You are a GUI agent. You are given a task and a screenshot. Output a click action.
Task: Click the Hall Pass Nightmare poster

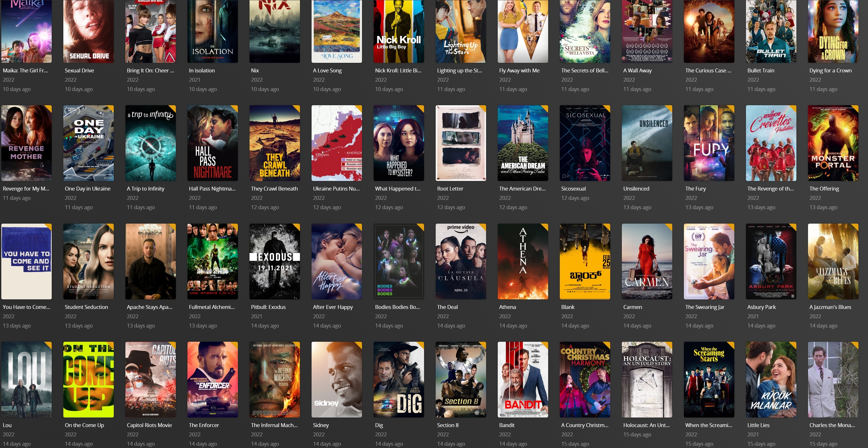212,143
